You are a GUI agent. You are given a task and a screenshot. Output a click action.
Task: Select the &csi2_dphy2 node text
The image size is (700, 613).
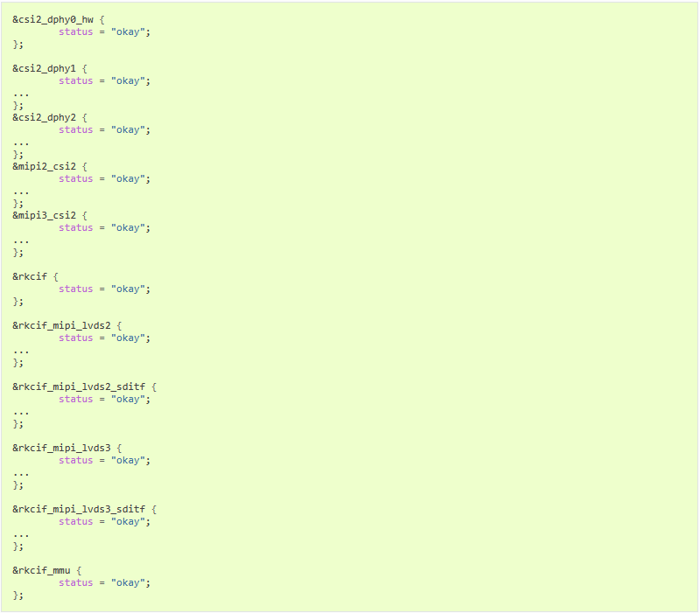click(45, 118)
